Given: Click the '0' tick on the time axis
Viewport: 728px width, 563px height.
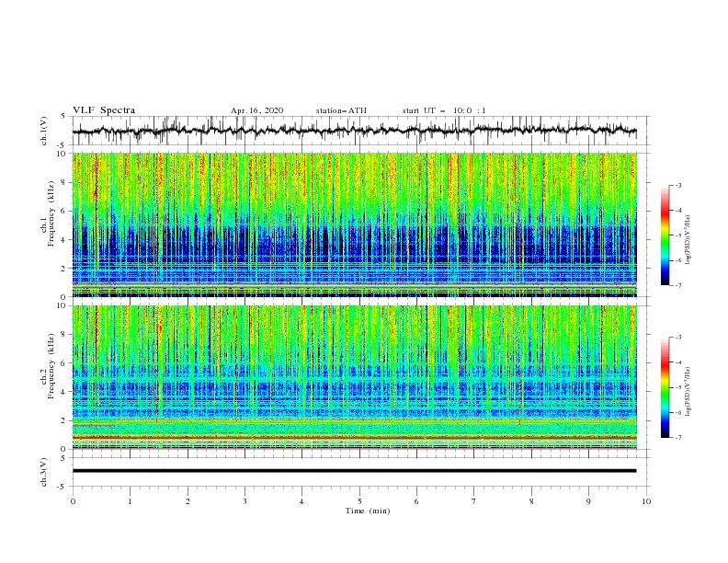Looking at the screenshot, I should [x=73, y=501].
